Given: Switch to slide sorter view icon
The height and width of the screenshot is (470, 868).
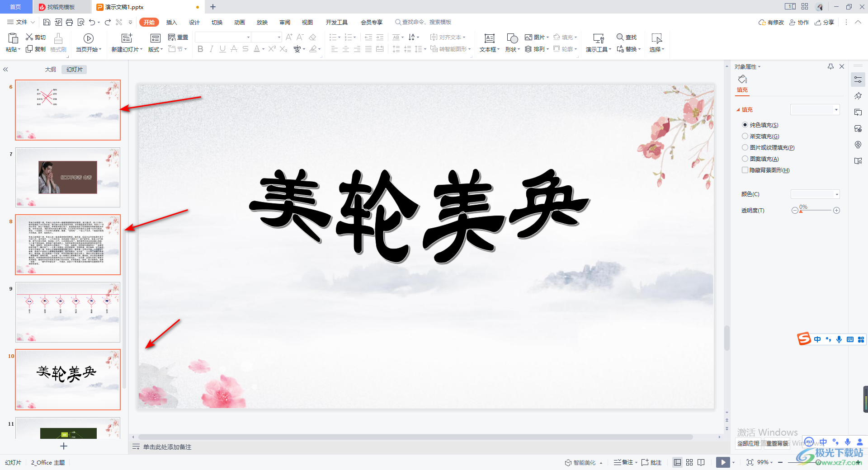Looking at the screenshot, I should [689, 462].
